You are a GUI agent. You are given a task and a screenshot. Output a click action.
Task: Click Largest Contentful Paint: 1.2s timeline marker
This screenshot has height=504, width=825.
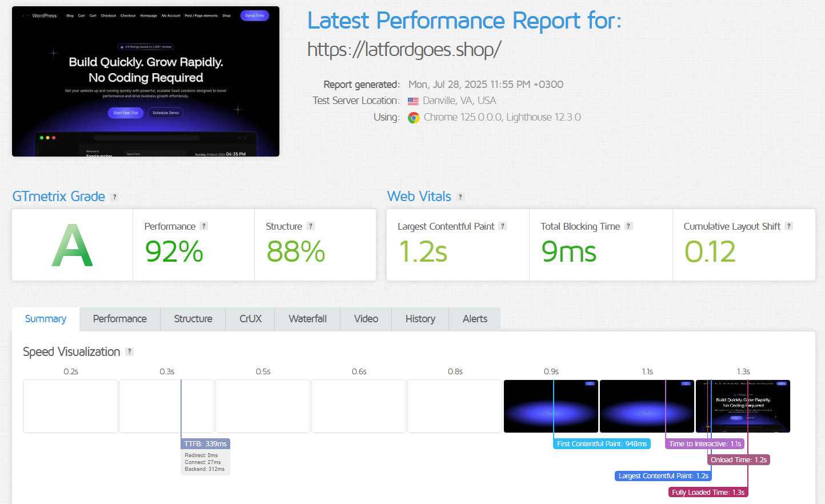(x=663, y=476)
